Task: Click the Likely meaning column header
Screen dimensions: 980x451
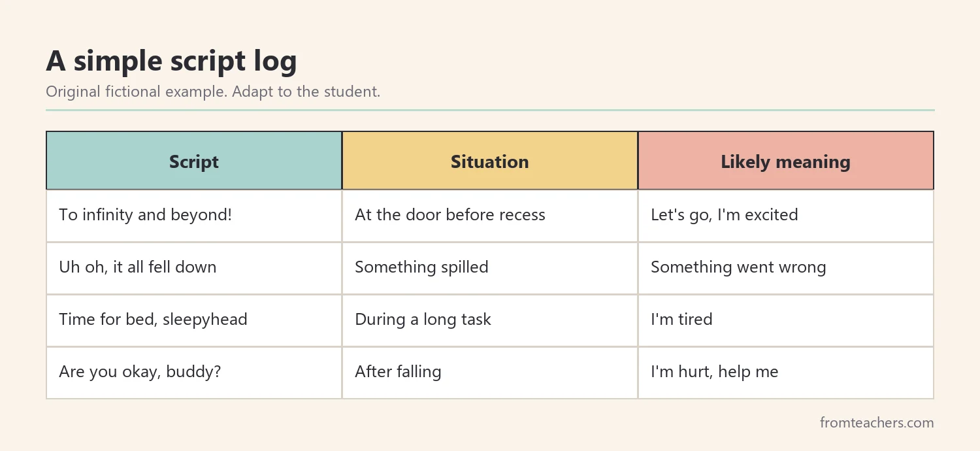Action: click(x=786, y=161)
